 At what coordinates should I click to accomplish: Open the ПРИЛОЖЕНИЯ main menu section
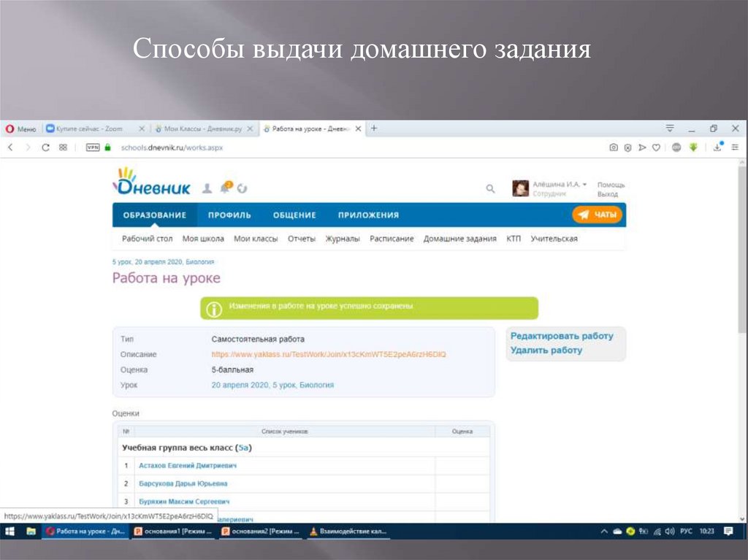pos(368,215)
